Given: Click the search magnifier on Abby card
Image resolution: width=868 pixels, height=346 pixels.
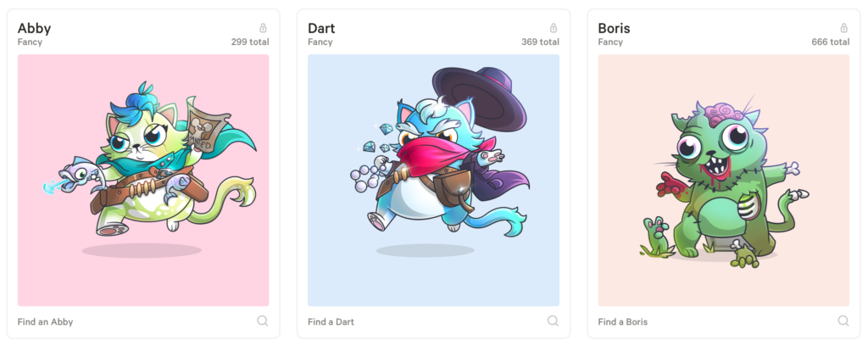Looking at the screenshot, I should point(263,321).
